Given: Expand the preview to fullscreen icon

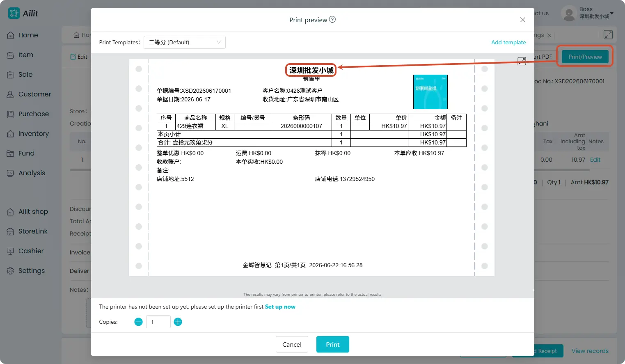Looking at the screenshot, I should pyautogui.click(x=522, y=61).
